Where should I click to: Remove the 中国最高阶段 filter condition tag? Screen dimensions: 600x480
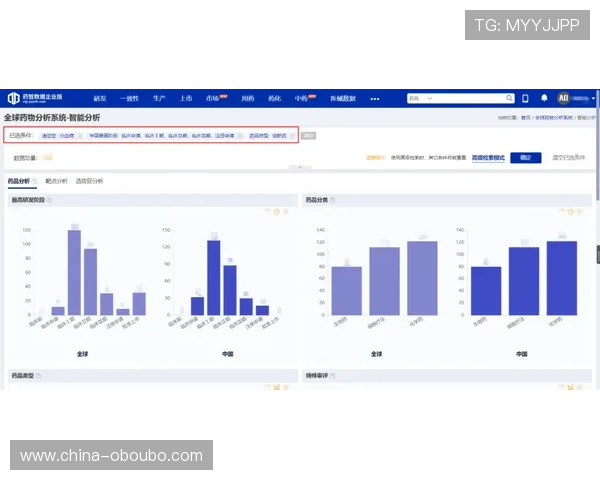tap(240, 136)
